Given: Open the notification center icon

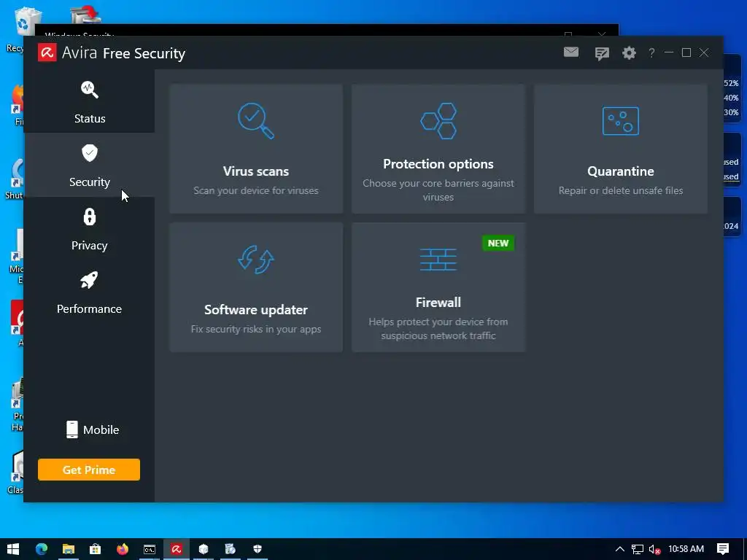Looking at the screenshot, I should point(723,549).
